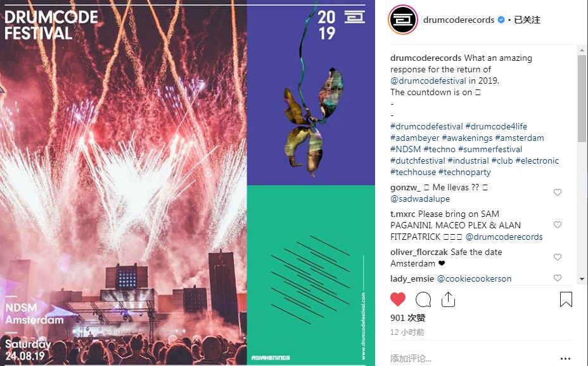The image size is (588, 366).
Task: Open the @drumcodefestival mention link
Action: tap(428, 81)
